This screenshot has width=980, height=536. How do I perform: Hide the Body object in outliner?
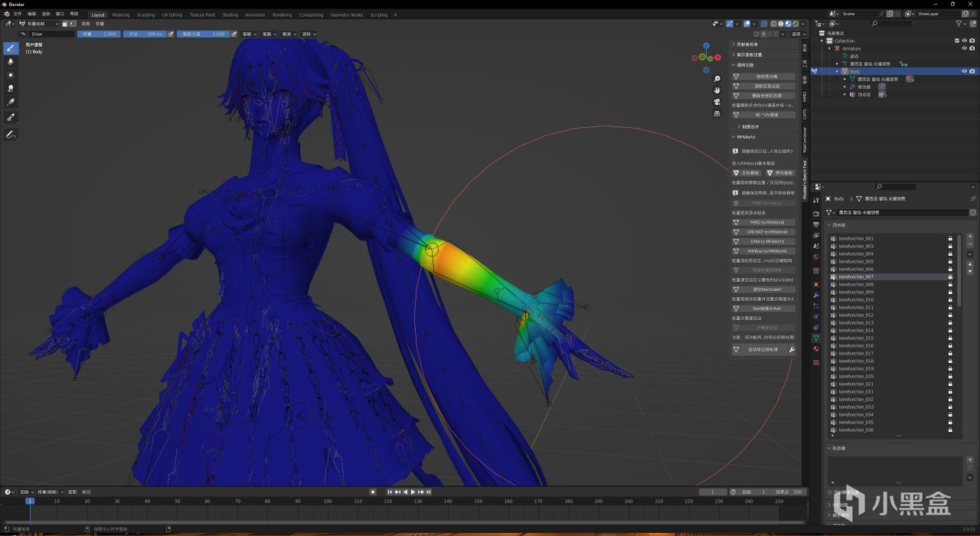964,71
